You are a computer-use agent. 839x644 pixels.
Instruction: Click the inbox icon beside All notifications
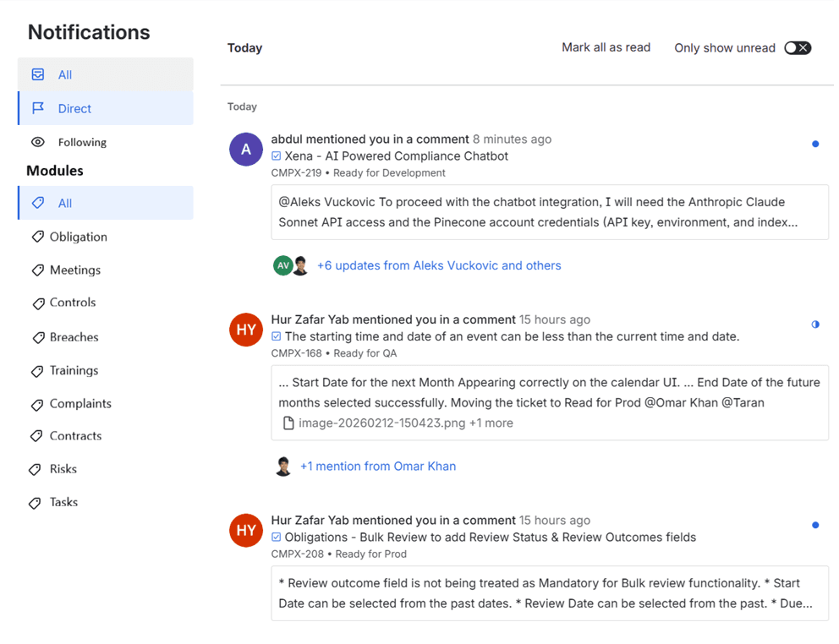point(38,74)
